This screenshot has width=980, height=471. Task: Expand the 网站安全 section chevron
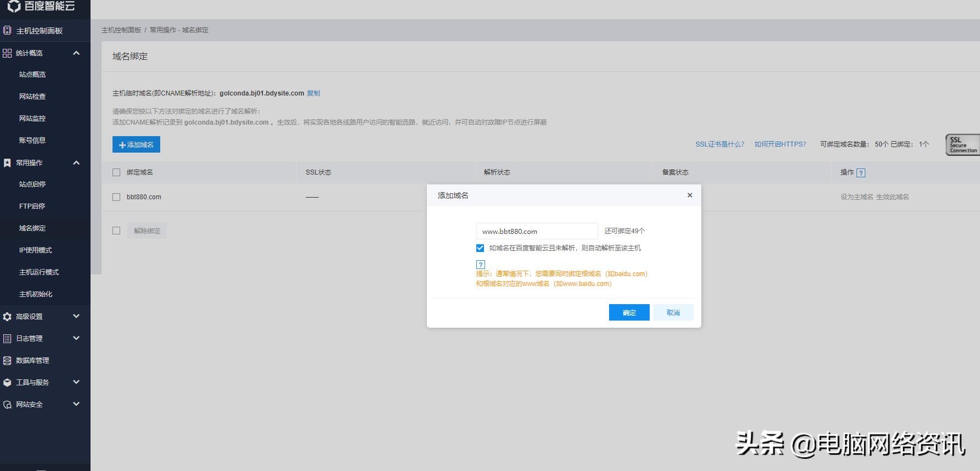(76, 404)
